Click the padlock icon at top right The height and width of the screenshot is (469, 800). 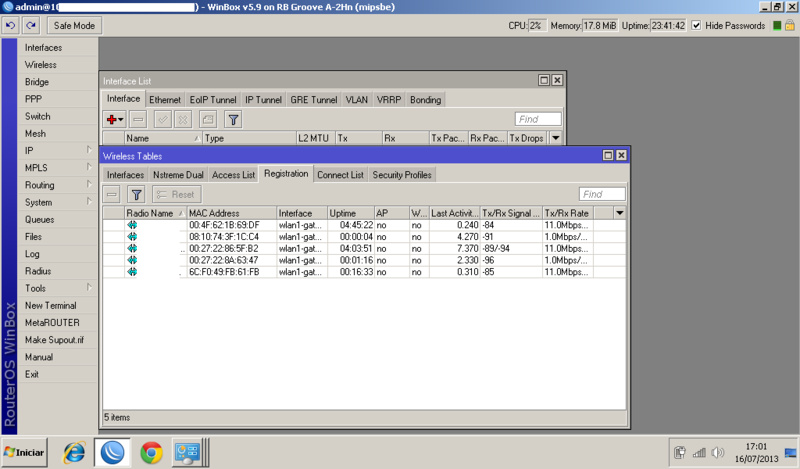coord(790,25)
